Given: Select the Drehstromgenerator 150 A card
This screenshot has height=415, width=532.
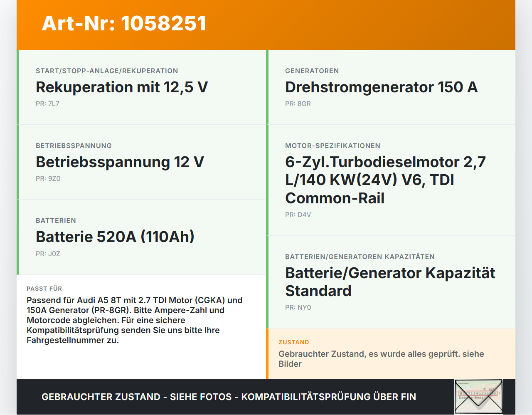Looking at the screenshot, I should [391, 87].
